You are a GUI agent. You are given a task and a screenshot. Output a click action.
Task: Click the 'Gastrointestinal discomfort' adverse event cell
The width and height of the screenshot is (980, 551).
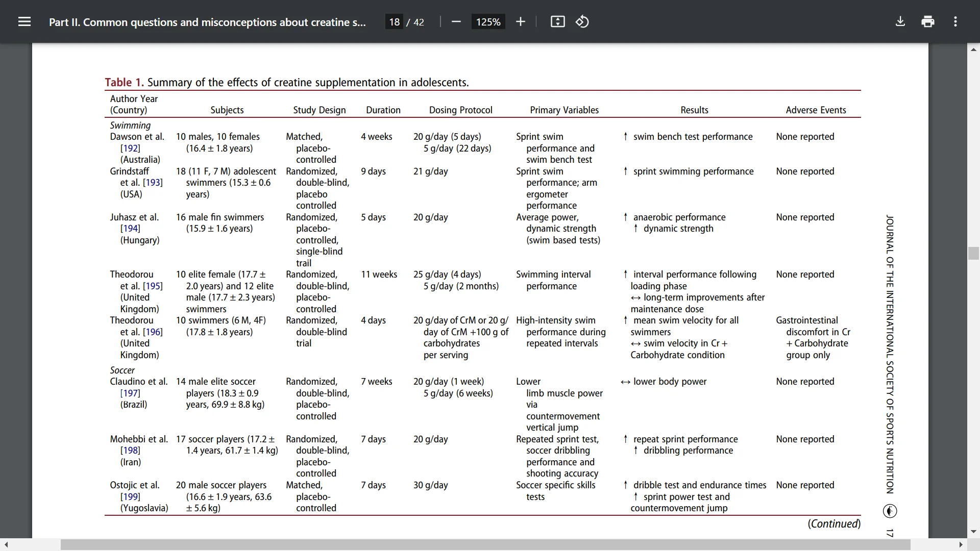813,338
